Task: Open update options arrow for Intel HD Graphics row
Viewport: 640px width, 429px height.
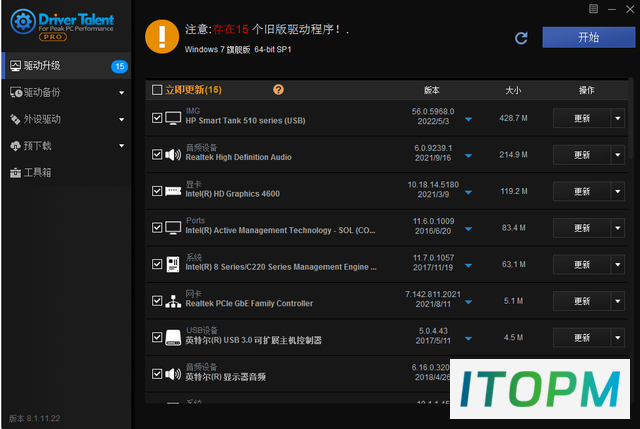Action: [x=618, y=191]
